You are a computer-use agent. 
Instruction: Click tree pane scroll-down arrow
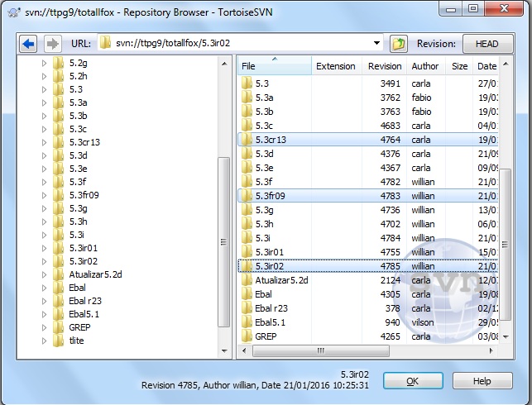(224, 350)
